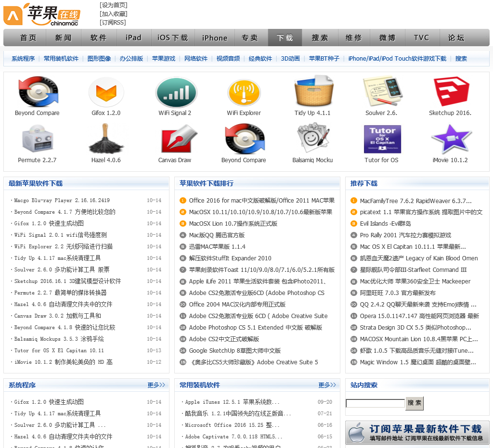This screenshot has width=493, height=448.
Task: Open 迅雷MAC苹果版 1.1.4 entry
Action: (217, 247)
